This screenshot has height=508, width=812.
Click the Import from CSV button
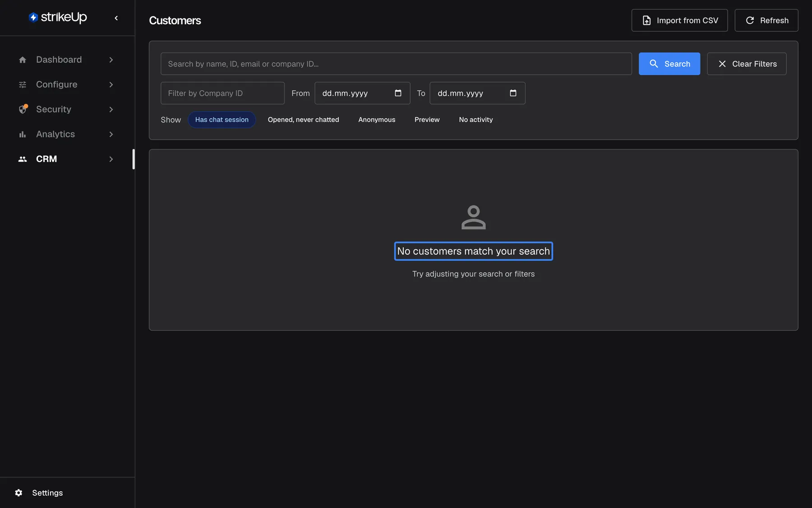[x=679, y=20]
